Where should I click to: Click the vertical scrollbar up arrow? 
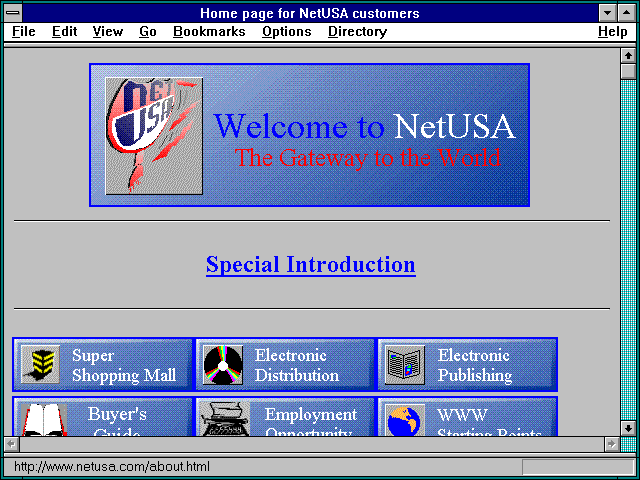point(628,56)
